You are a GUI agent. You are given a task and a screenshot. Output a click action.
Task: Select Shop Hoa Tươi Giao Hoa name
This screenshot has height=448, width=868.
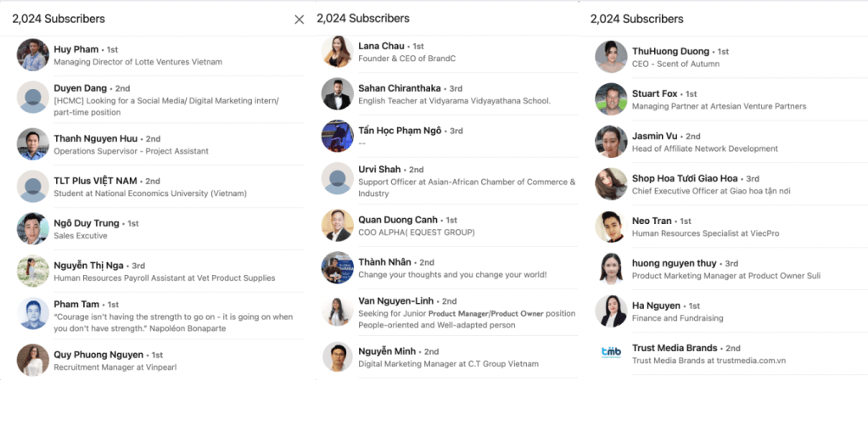point(685,178)
